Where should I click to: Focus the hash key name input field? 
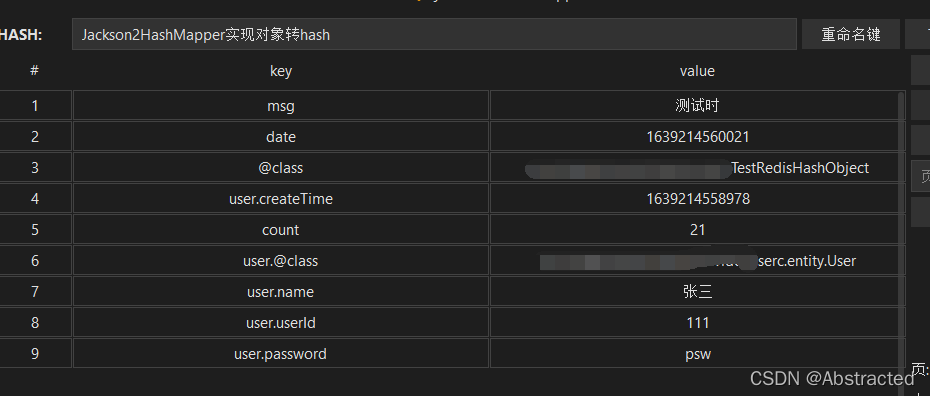click(434, 34)
